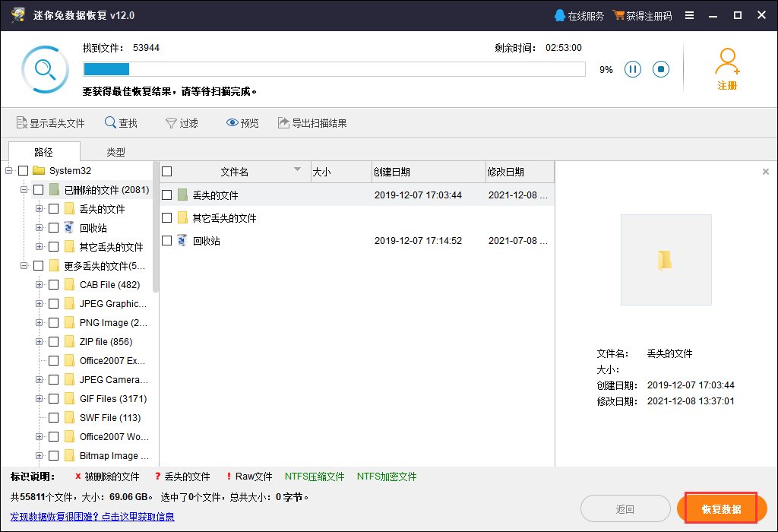Open the 获得注册码 shopping cart link
778x532 pixels.
(642, 15)
